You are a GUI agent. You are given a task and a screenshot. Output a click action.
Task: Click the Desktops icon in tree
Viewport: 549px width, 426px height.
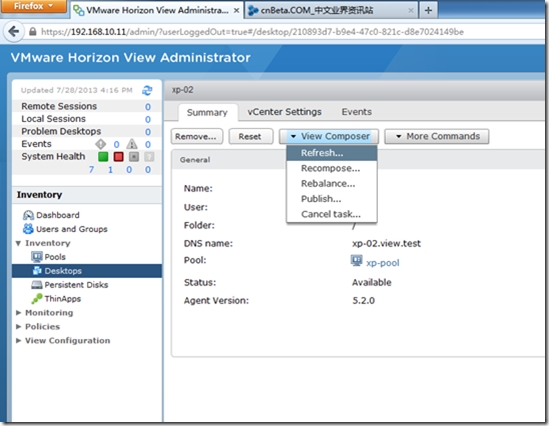(x=37, y=271)
